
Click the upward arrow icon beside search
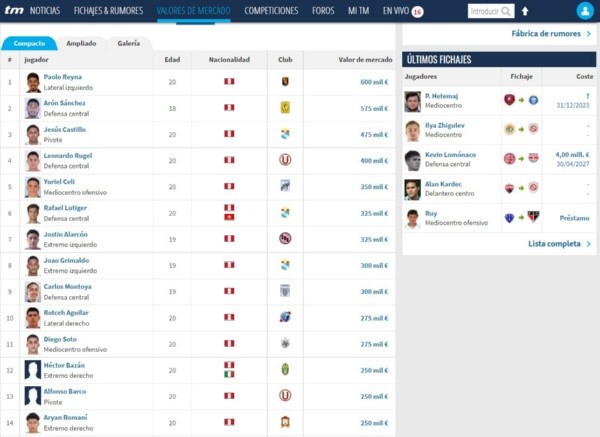[525, 11]
